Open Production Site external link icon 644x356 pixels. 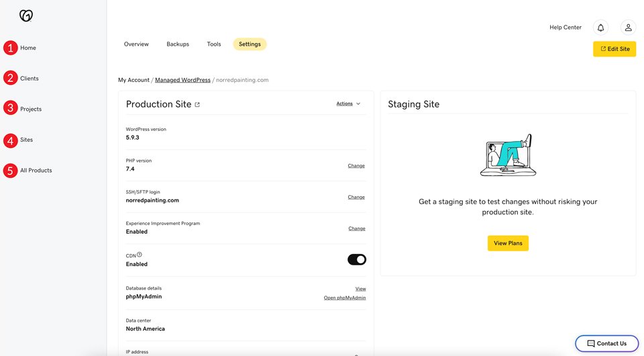197,104
